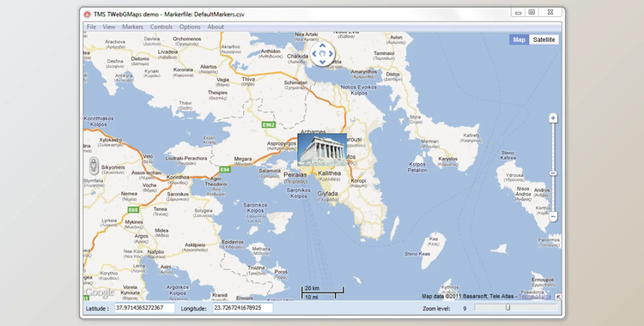Image resolution: width=644 pixels, height=326 pixels.
Task: Click the vertical map zoom slider handle
Action: tap(553, 173)
